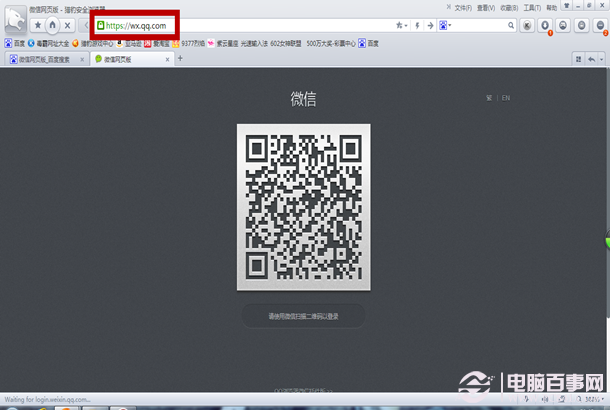Click the shirt skin icon in title bar
Image resolution: width=610 pixels, height=410 pixels.
click(x=566, y=6)
